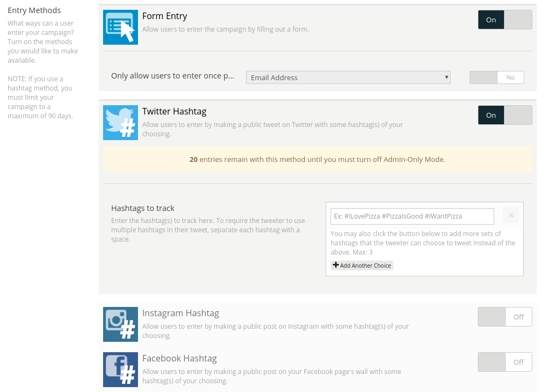Click the 20 entries remain notice banner
The height and width of the screenshot is (392, 546).
click(x=317, y=160)
